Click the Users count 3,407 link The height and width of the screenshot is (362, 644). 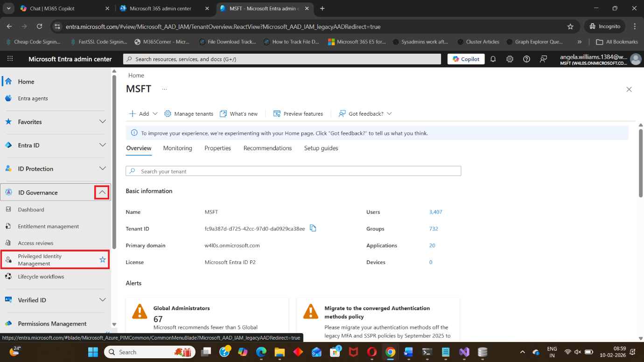click(435, 212)
